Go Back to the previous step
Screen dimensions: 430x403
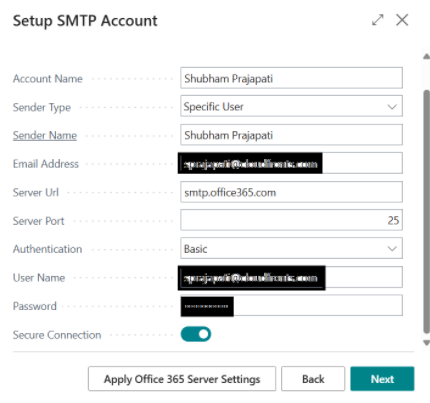tap(313, 379)
